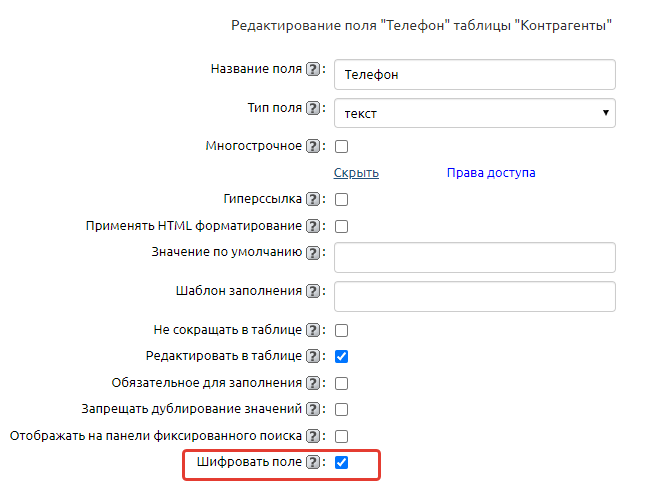Open the Права доступа link

tap(490, 173)
